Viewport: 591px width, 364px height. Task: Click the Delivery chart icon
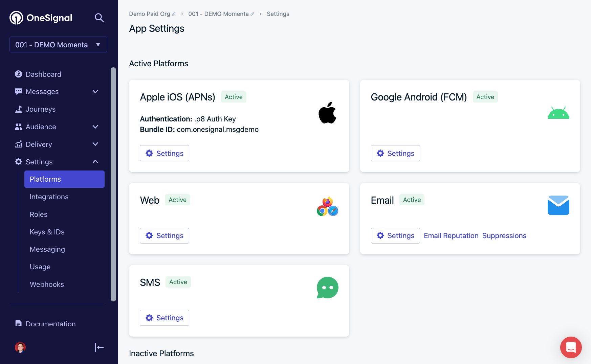19,144
